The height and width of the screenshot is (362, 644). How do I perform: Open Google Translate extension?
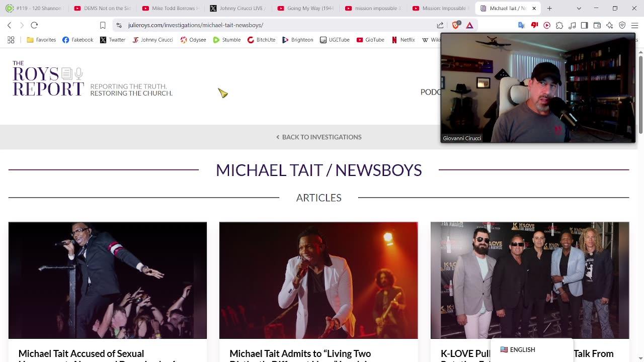pos(521,25)
